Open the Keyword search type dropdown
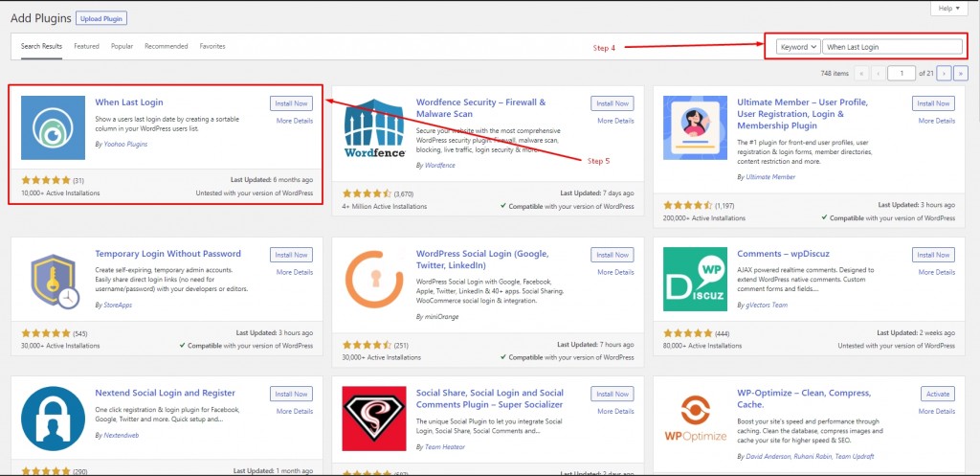 pyautogui.click(x=799, y=47)
